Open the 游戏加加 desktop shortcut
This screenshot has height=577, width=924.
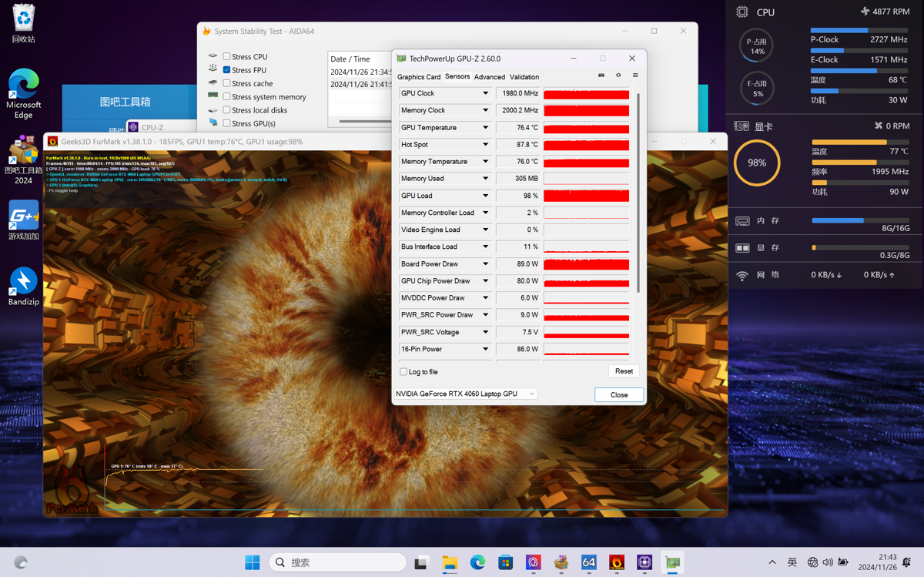tap(24, 221)
